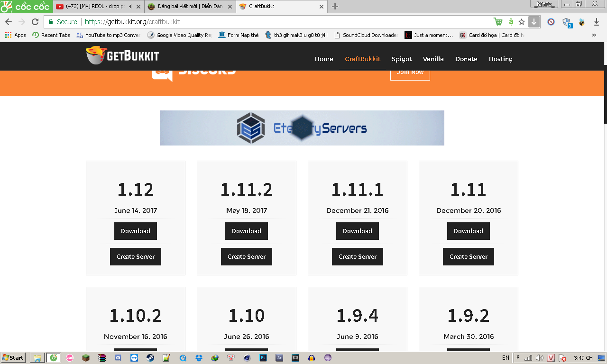
Task: Open the ad blocker extension icon
Action: tap(551, 22)
